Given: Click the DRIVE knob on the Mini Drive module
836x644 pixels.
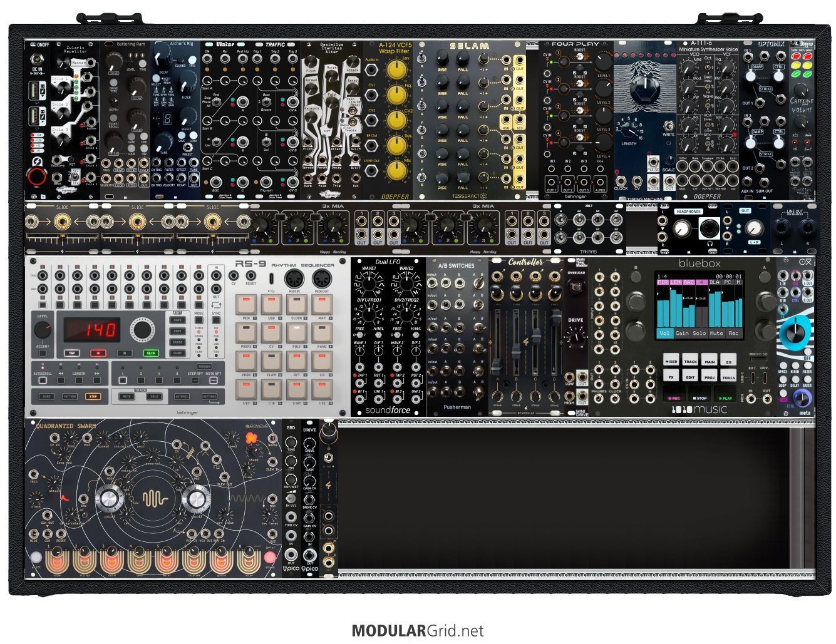Looking at the screenshot, I should tap(575, 337).
